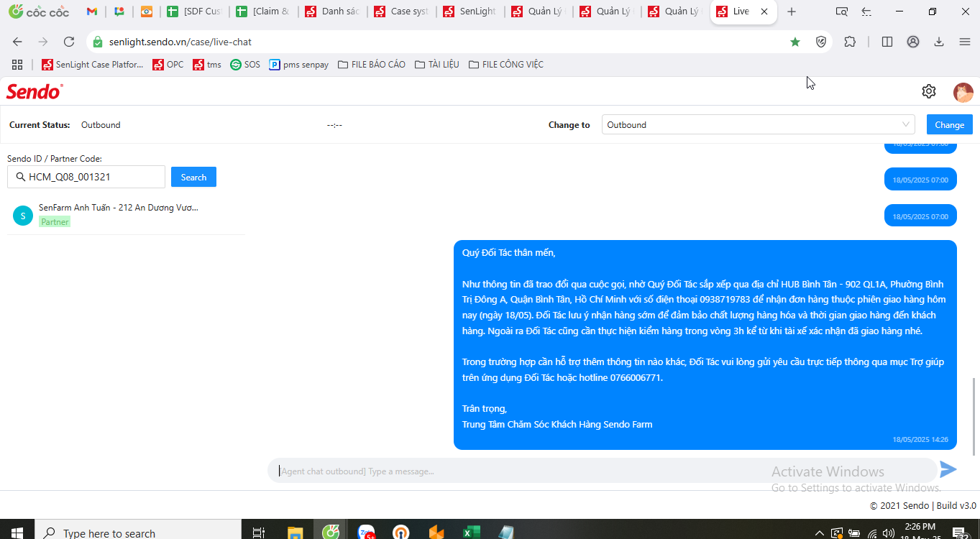
Task: Open the SOS bookmark
Action: (245, 65)
